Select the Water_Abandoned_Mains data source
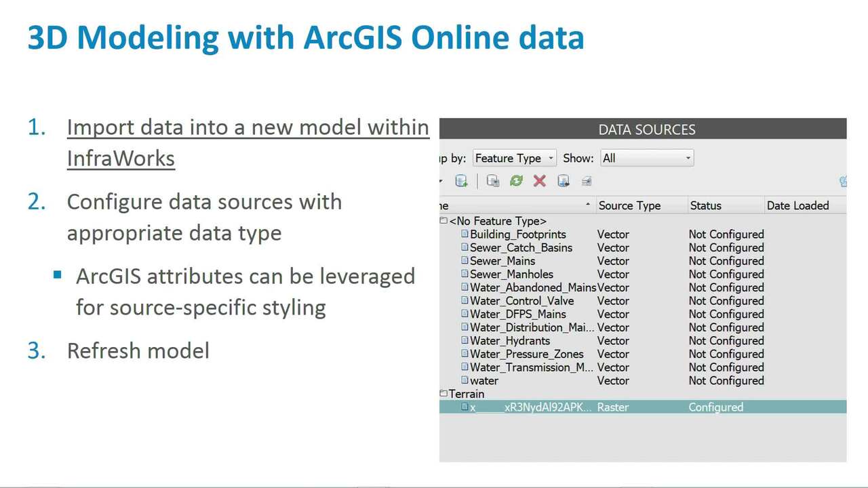The height and width of the screenshot is (488, 868). [x=533, y=287]
